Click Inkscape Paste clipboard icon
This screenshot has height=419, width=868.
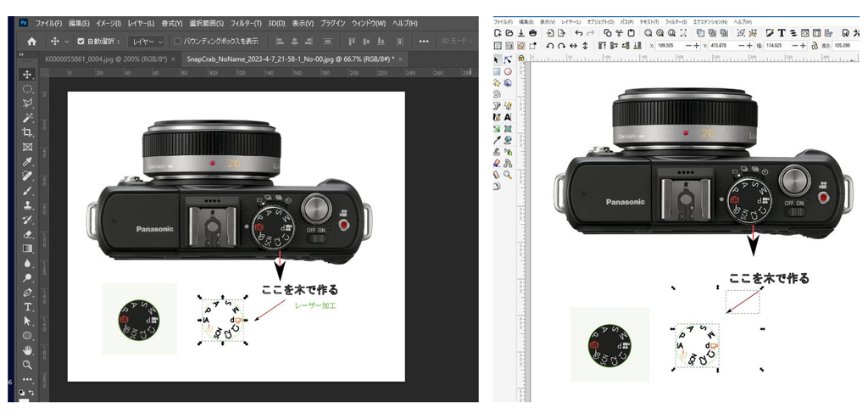[631, 33]
